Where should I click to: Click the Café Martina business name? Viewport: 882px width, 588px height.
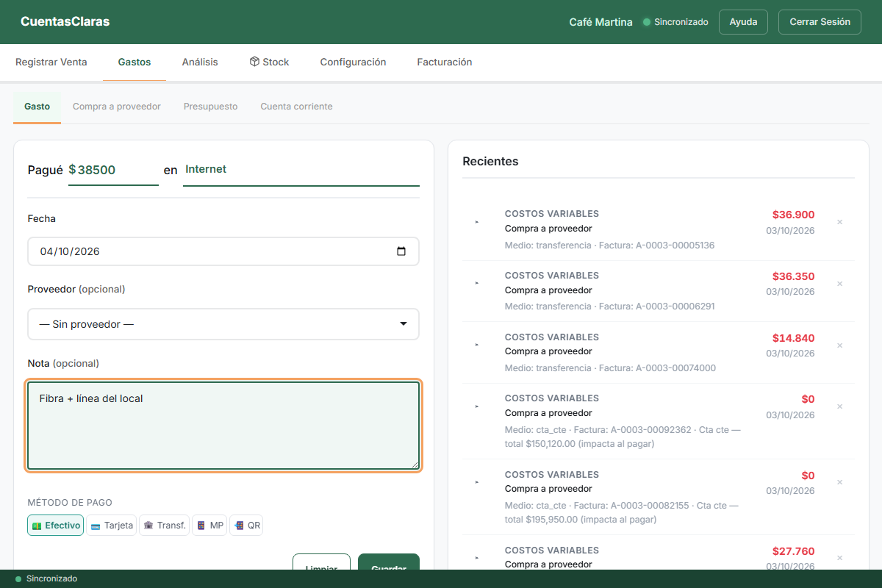click(x=601, y=22)
